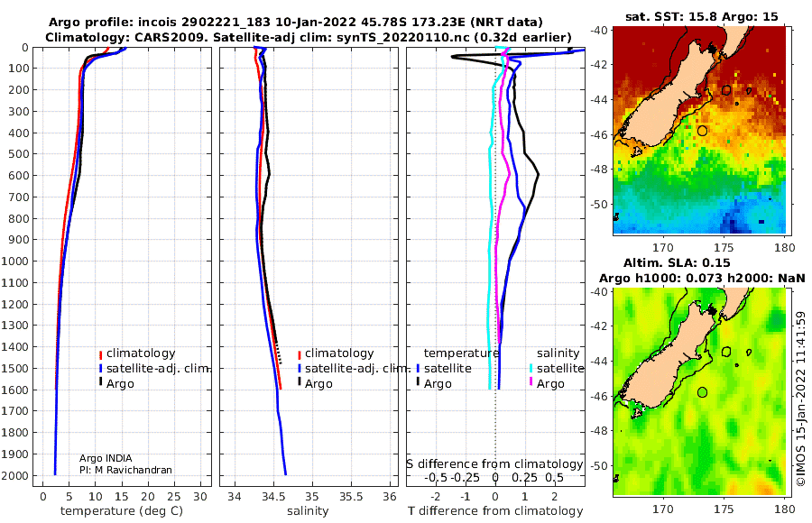Click the 'Climatology: CARS2009' subtitle line

[309, 37]
